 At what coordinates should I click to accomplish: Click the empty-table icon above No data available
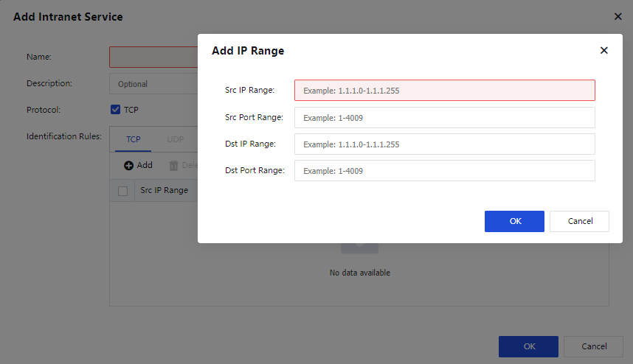click(x=359, y=247)
